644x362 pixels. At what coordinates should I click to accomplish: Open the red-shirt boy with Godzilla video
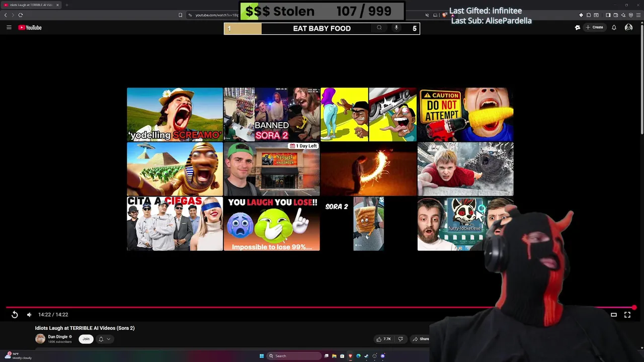(465, 169)
